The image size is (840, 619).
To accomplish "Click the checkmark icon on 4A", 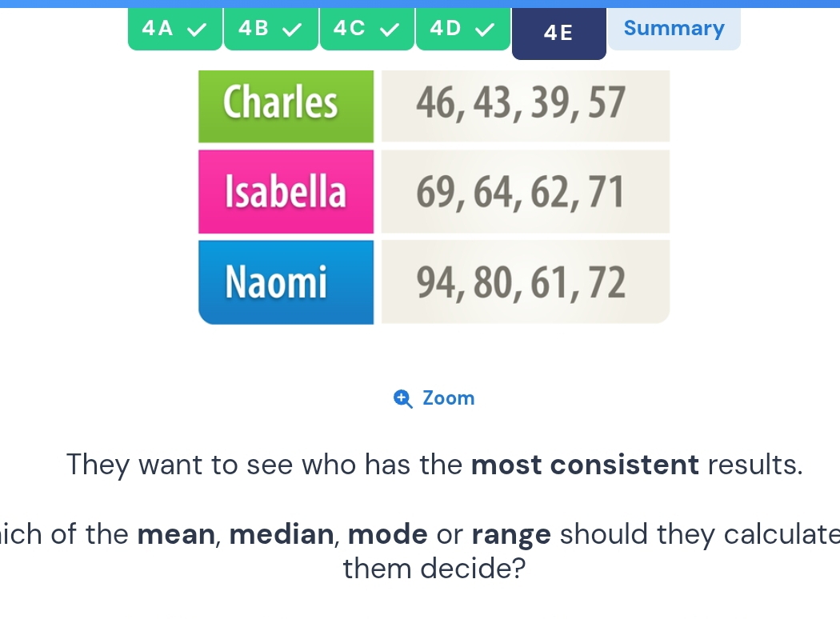I will click(195, 30).
